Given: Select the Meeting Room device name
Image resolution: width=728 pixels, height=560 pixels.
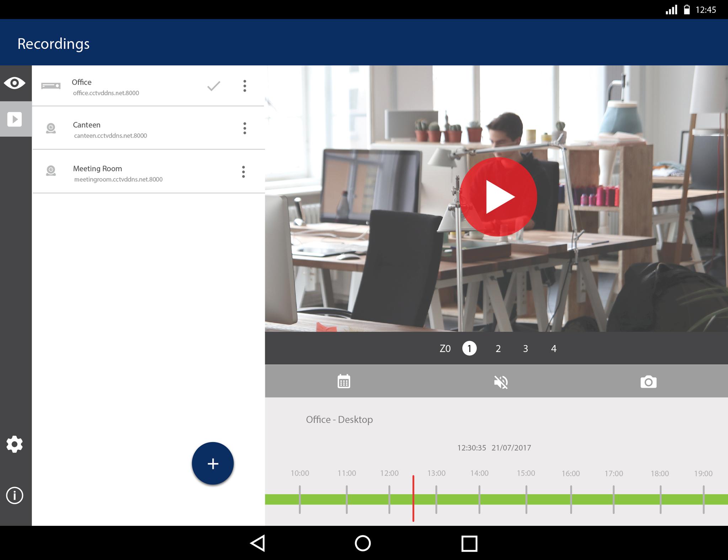Looking at the screenshot, I should 97,169.
